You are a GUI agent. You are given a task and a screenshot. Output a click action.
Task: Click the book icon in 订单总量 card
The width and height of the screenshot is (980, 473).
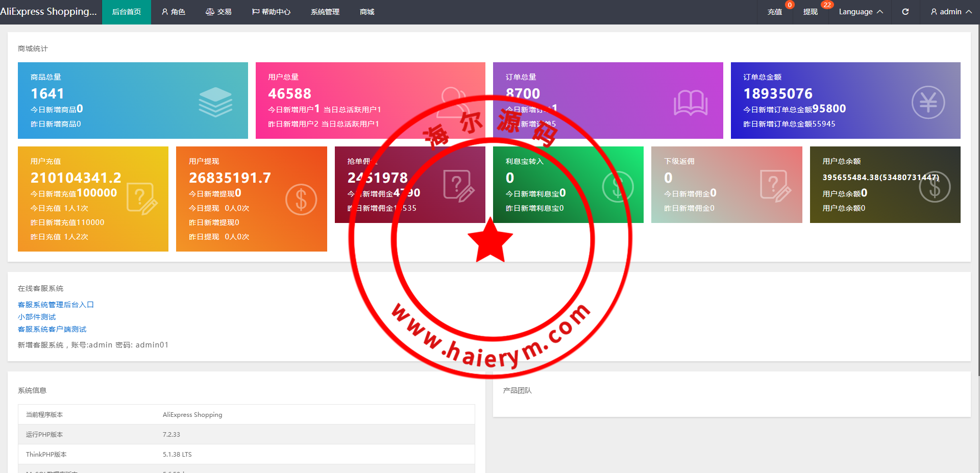[x=690, y=103]
